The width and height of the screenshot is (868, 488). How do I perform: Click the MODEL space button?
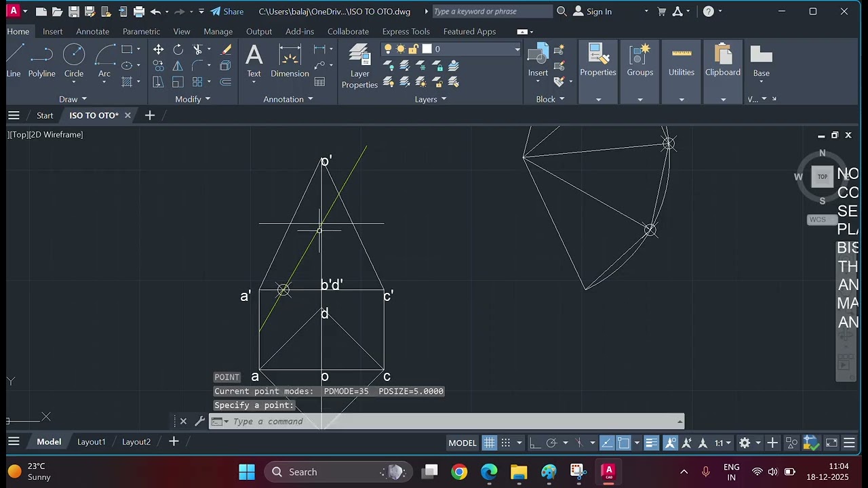click(x=462, y=443)
